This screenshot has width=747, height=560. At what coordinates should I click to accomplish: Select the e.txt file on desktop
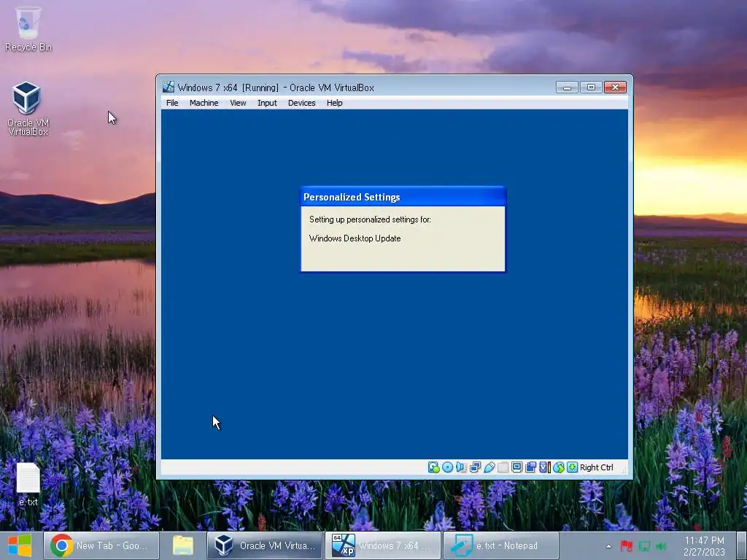[x=28, y=484]
